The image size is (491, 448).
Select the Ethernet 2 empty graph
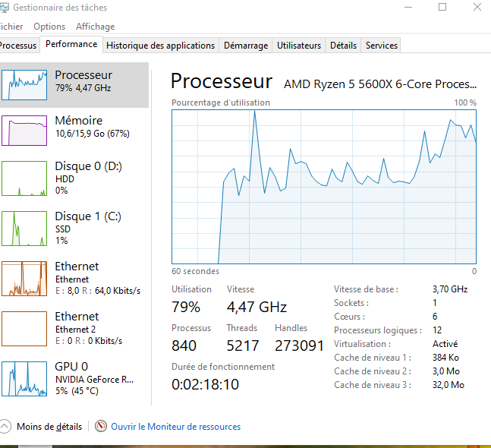[24, 329]
